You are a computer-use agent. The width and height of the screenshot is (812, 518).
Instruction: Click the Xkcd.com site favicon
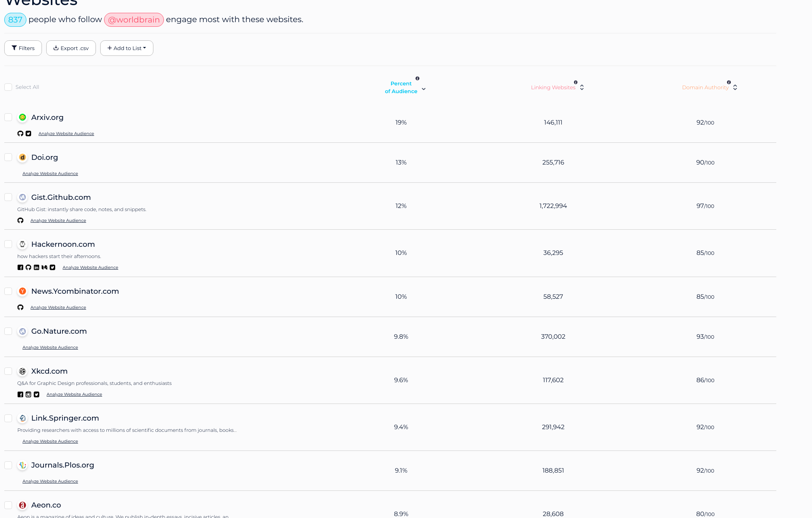(x=23, y=371)
